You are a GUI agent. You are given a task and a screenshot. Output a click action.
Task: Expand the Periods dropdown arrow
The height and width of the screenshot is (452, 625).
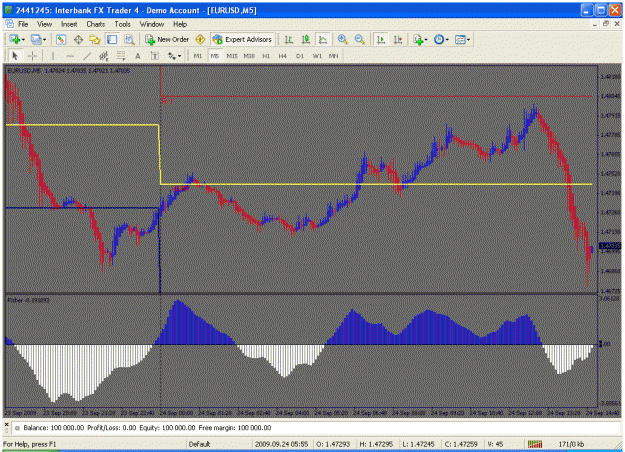click(x=447, y=39)
